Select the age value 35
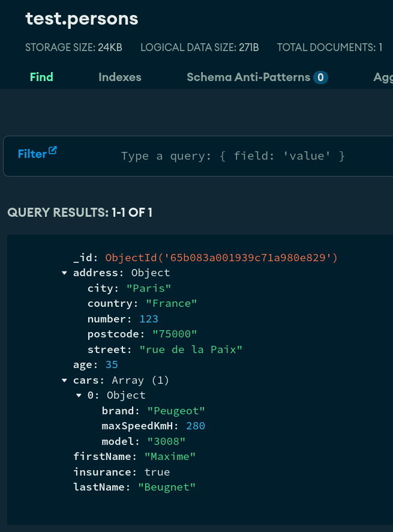 pos(111,365)
